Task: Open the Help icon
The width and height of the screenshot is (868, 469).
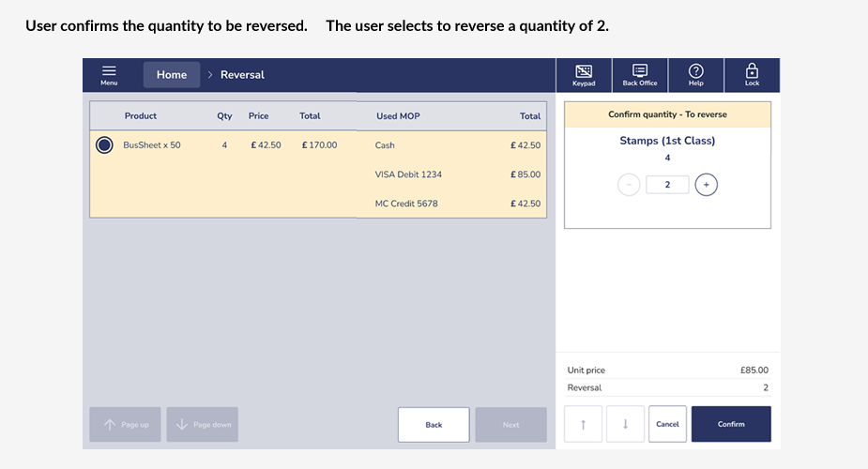Action: [696, 75]
